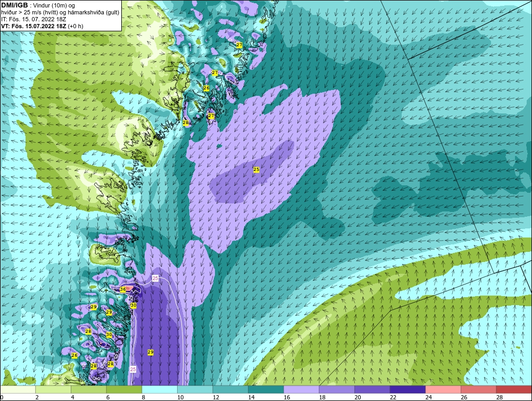The image size is (532, 401).
Task: Click the '6' tick on the color scale
Action: click(107, 397)
